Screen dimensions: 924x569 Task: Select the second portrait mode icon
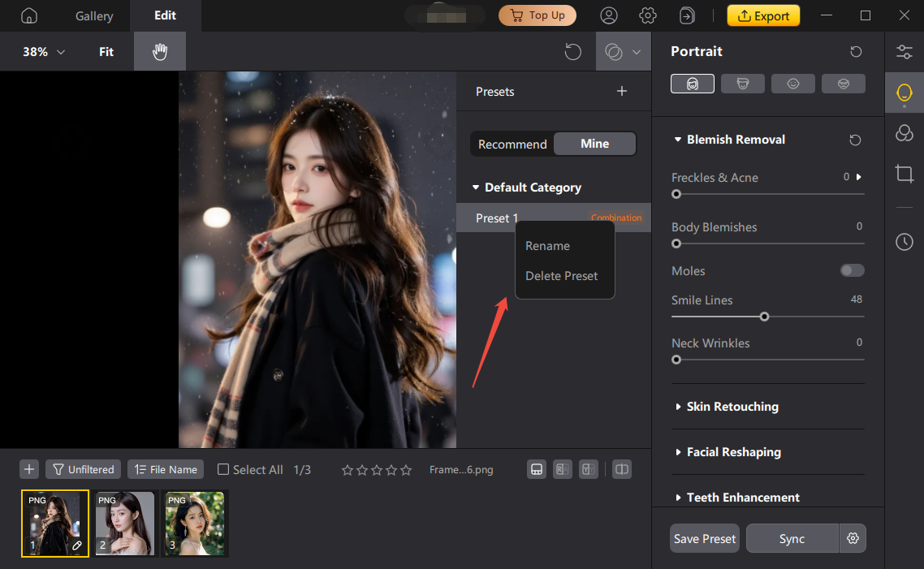[742, 84]
